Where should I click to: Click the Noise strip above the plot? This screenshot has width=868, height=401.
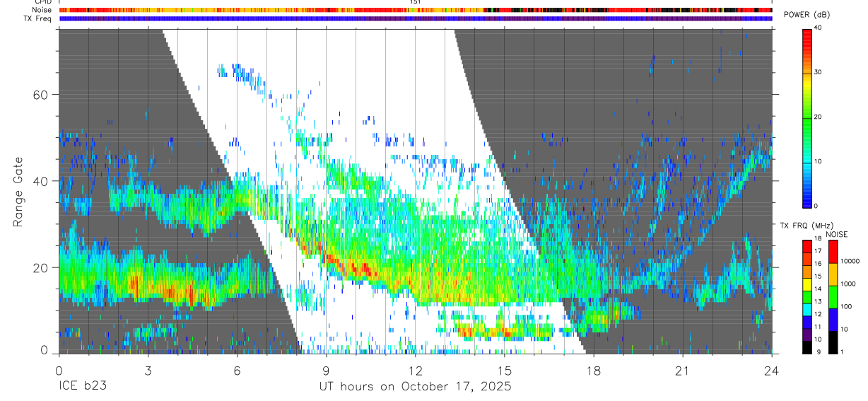click(416, 10)
